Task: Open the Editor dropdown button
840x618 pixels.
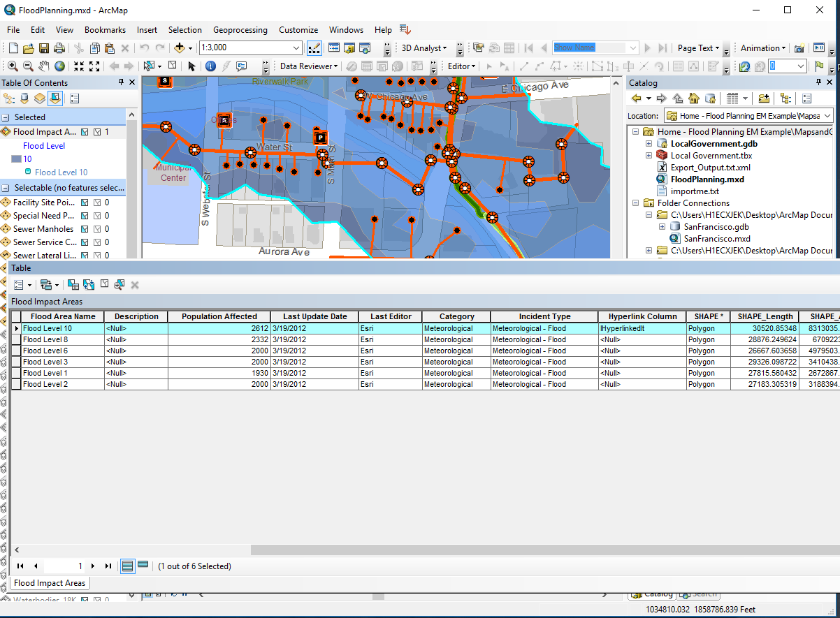Action: (462, 66)
